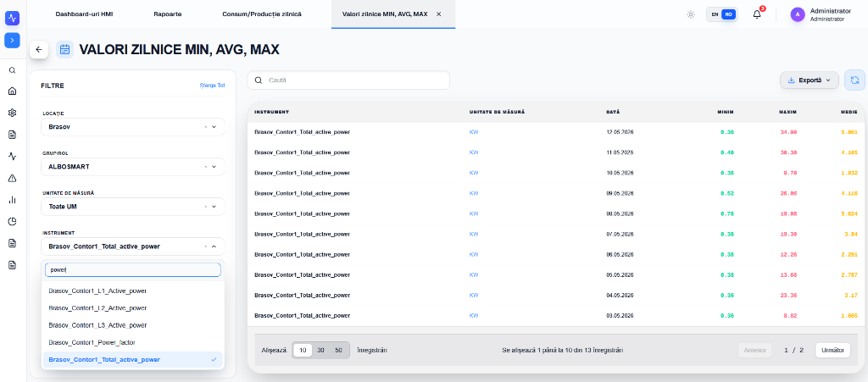
Task: Open the bar chart sidebar icon
Action: coord(12,200)
